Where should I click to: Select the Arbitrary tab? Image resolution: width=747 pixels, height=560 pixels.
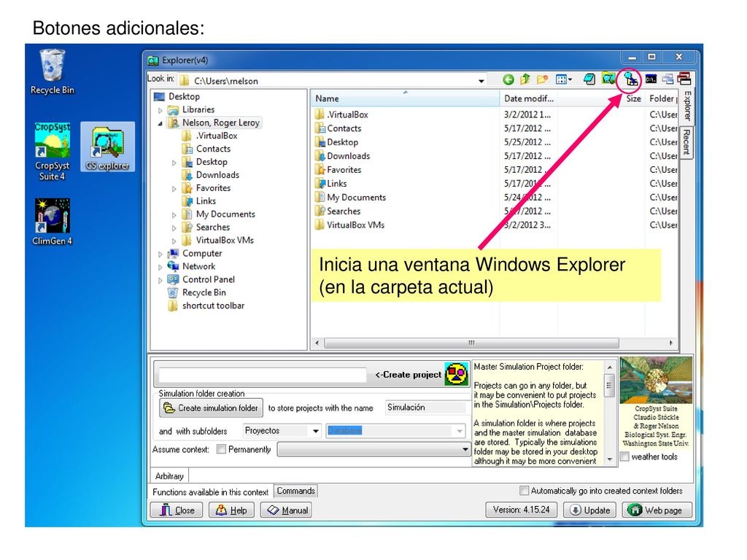169,475
